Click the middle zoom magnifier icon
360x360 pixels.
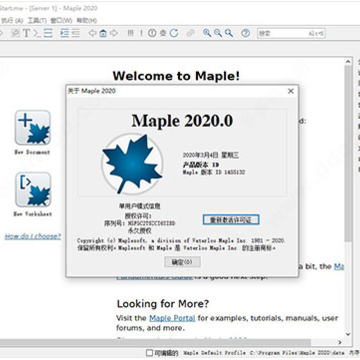point(218,33)
